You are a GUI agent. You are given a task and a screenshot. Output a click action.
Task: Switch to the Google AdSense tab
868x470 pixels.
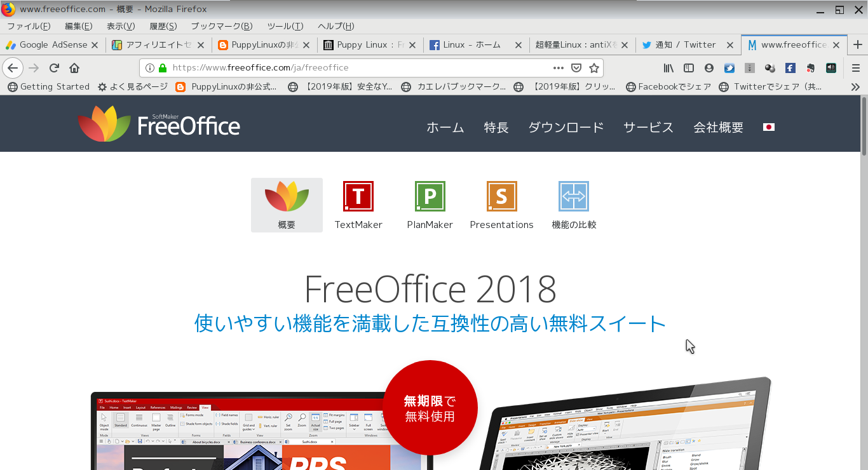click(53, 45)
